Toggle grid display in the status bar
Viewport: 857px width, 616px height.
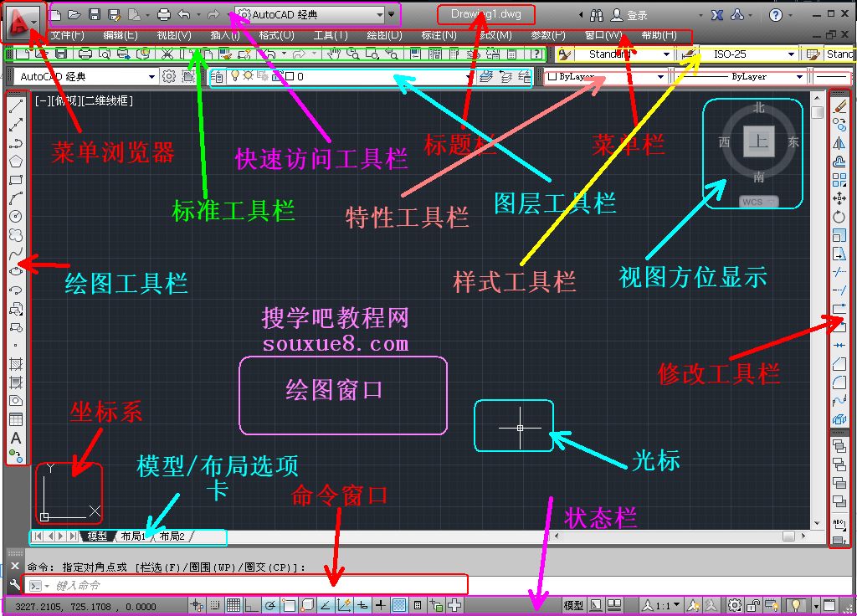click(233, 605)
